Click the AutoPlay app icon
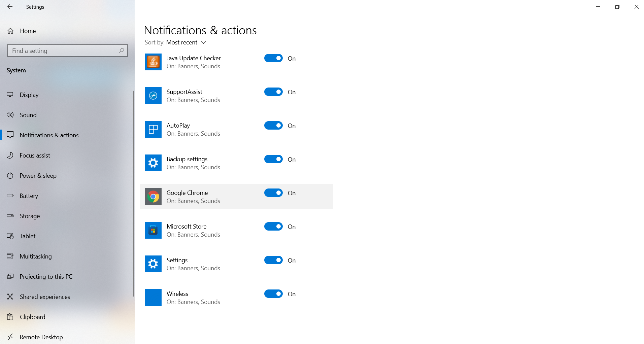Viewport: 644px width, 344px height. pos(153,129)
